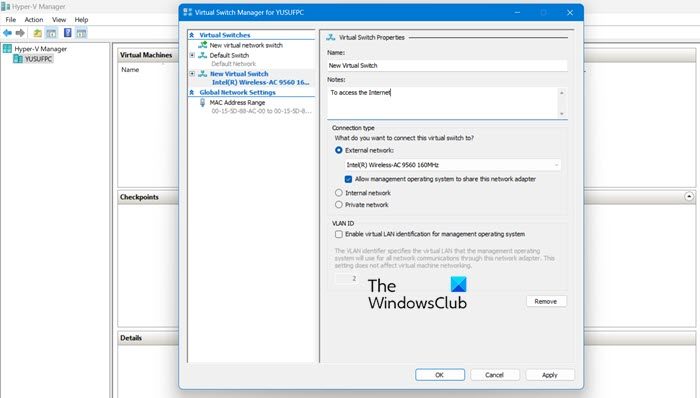Select Internal network radio button
Screen dimensions: 700x398
339,193
